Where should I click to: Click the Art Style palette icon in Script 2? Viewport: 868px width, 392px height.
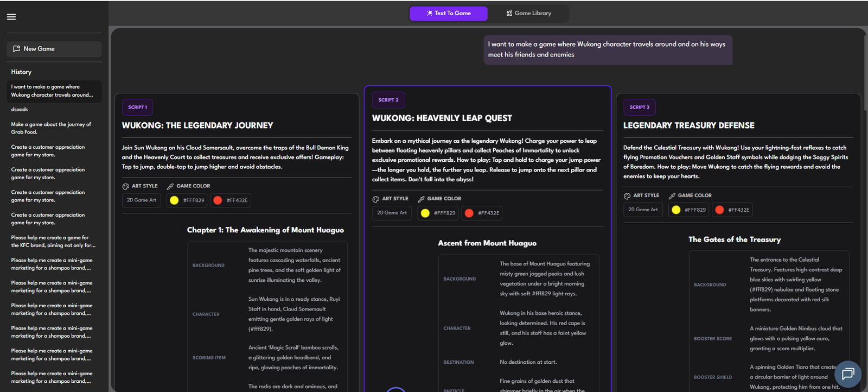pyautogui.click(x=376, y=199)
